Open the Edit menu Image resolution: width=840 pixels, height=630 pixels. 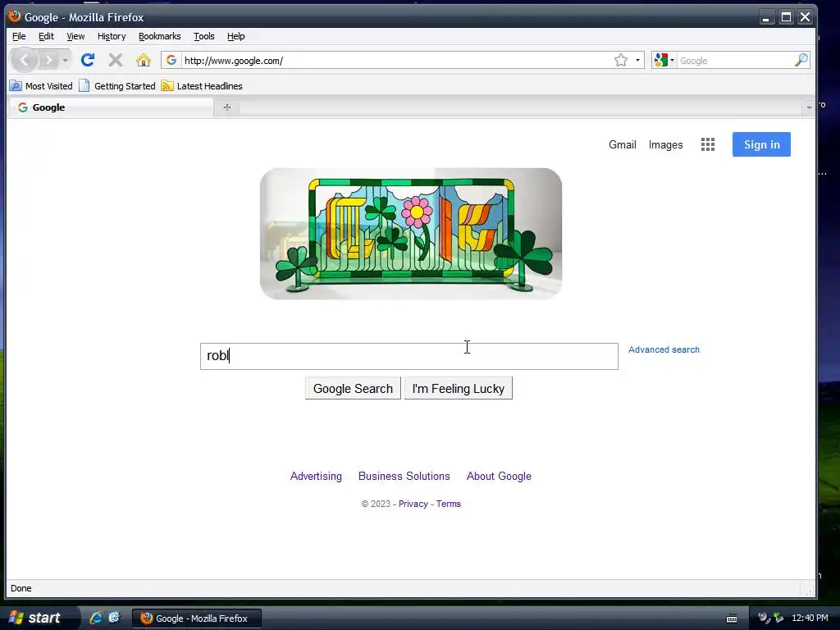point(46,36)
